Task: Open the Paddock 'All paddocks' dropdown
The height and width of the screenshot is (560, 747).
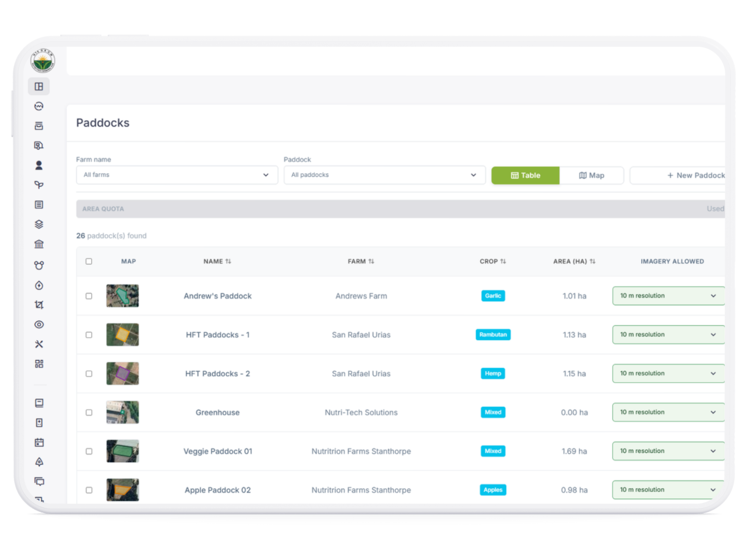Action: click(x=385, y=175)
